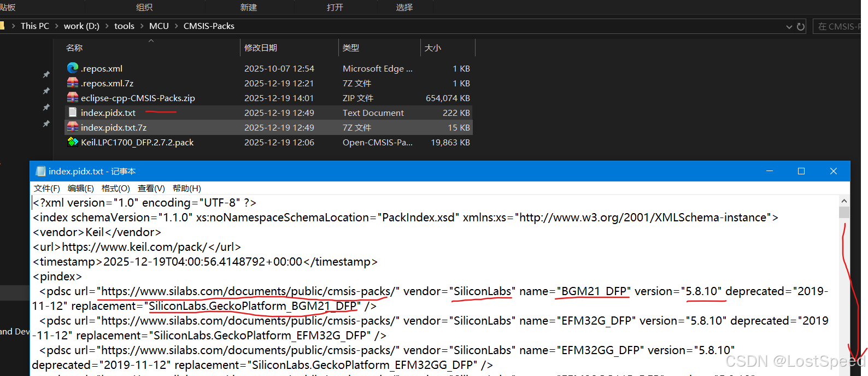Screen dimensions: 868x376
Task: Go to This PC in the breadcrumb path
Action: tap(35, 26)
